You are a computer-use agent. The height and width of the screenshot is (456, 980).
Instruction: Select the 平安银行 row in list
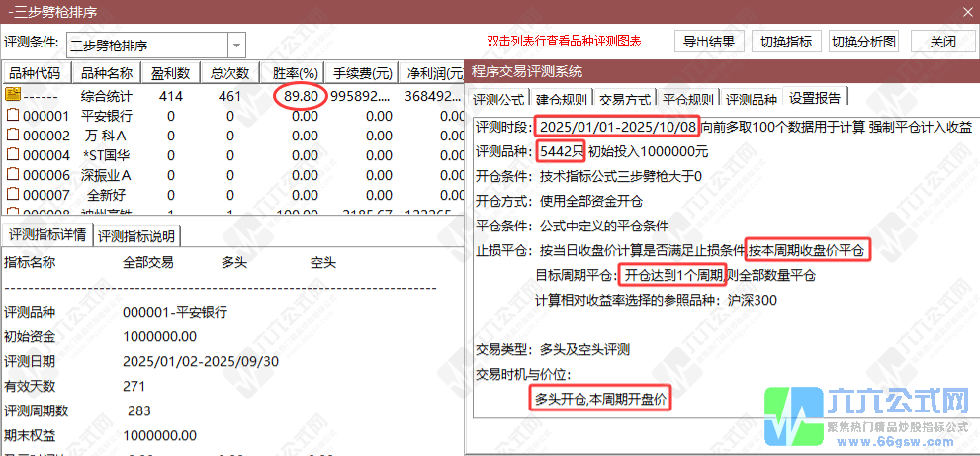pos(109,116)
